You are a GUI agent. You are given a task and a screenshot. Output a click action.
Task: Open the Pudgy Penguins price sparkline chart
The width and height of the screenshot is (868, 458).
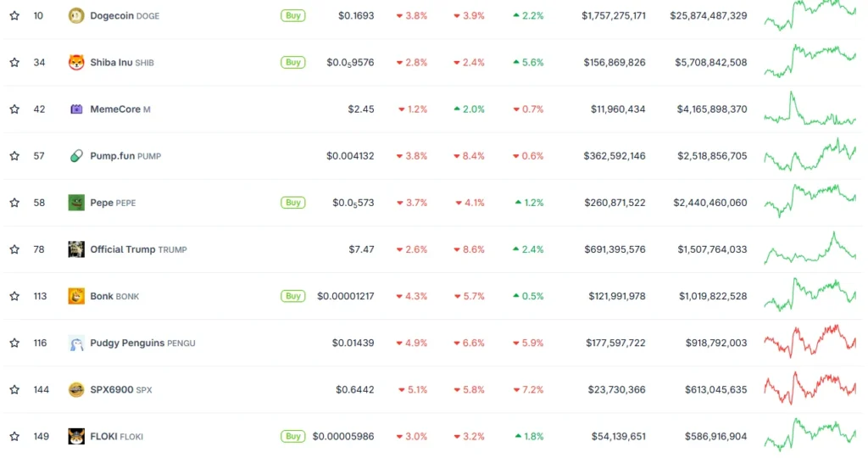click(x=810, y=341)
